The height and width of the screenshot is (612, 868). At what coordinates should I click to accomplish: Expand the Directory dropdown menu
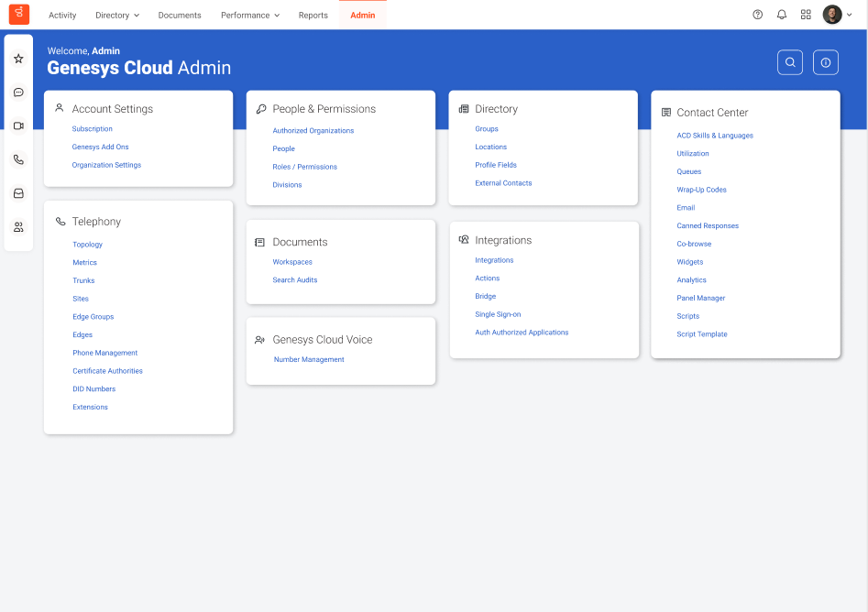pyautogui.click(x=117, y=16)
